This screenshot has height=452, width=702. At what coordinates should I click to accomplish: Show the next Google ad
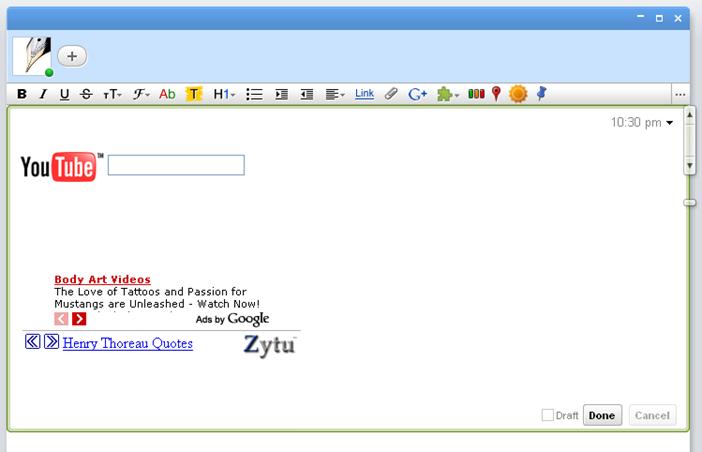[x=79, y=319]
